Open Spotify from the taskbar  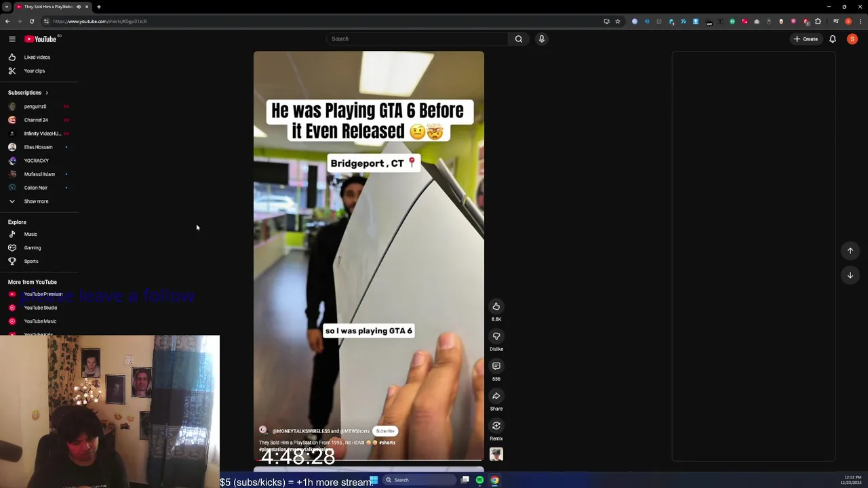click(479, 480)
